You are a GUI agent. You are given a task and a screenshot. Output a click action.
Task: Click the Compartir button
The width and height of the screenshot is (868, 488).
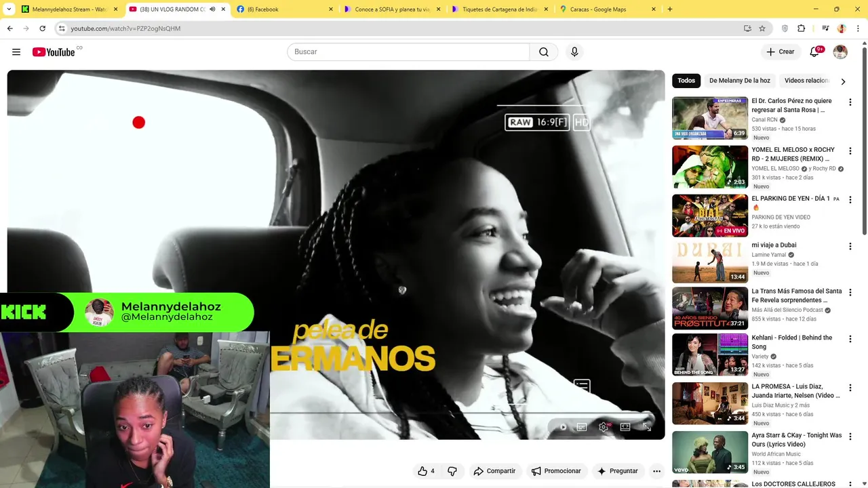coord(494,471)
